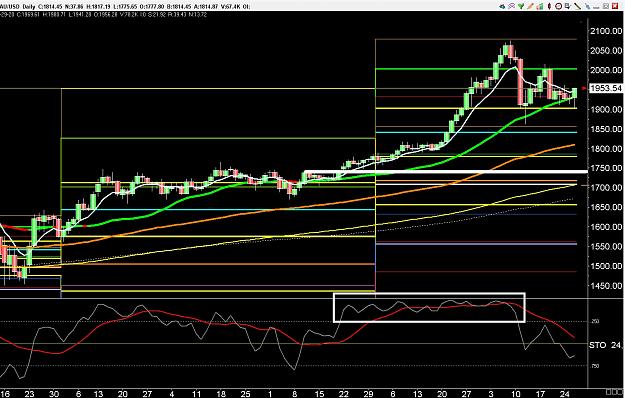Image resolution: width=625 pixels, height=398 pixels.
Task: Click the circle-shaped toolbar icon
Action: [x=558, y=6]
